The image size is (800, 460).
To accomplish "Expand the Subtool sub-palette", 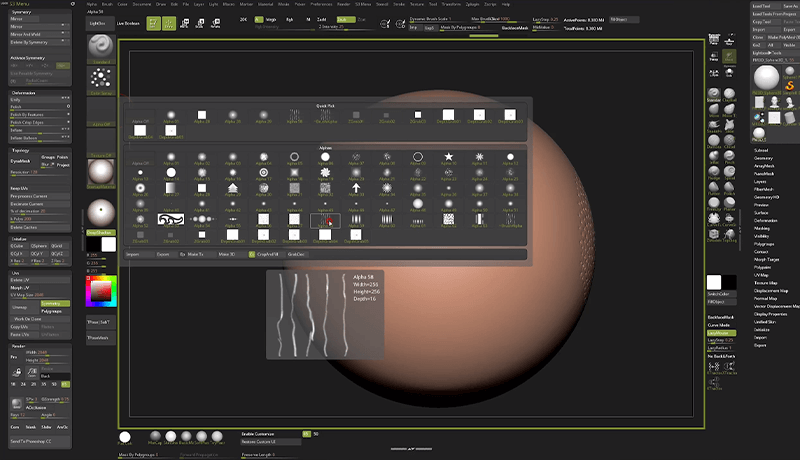I will coord(761,150).
